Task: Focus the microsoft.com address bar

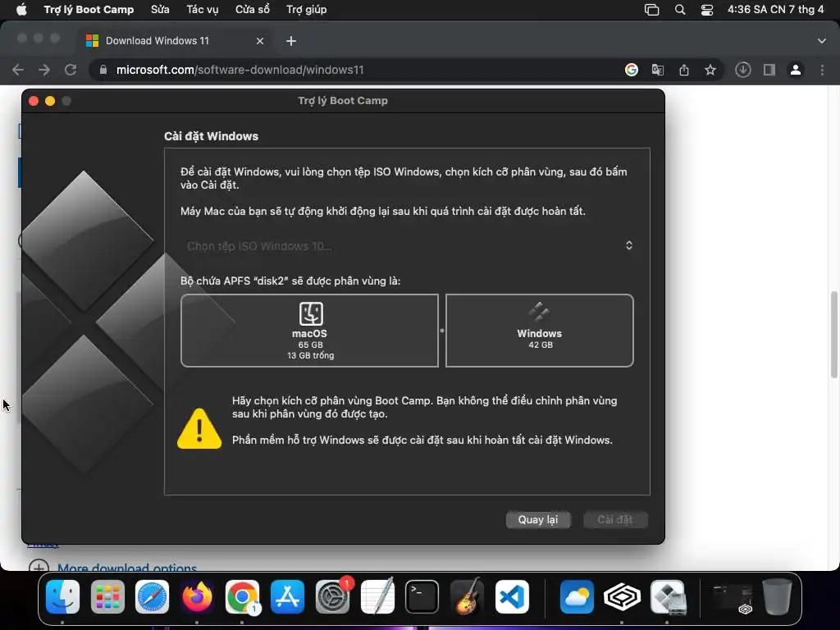Action: 240,70
